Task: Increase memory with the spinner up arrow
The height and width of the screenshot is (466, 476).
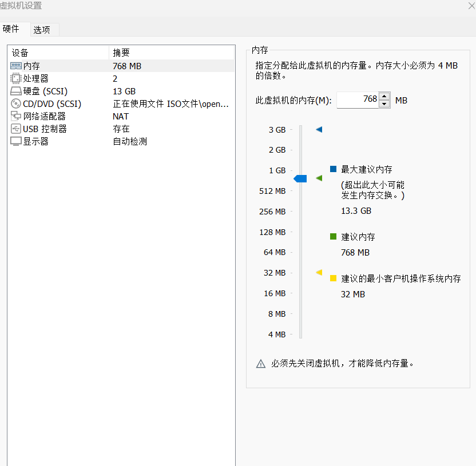Action: point(384,97)
